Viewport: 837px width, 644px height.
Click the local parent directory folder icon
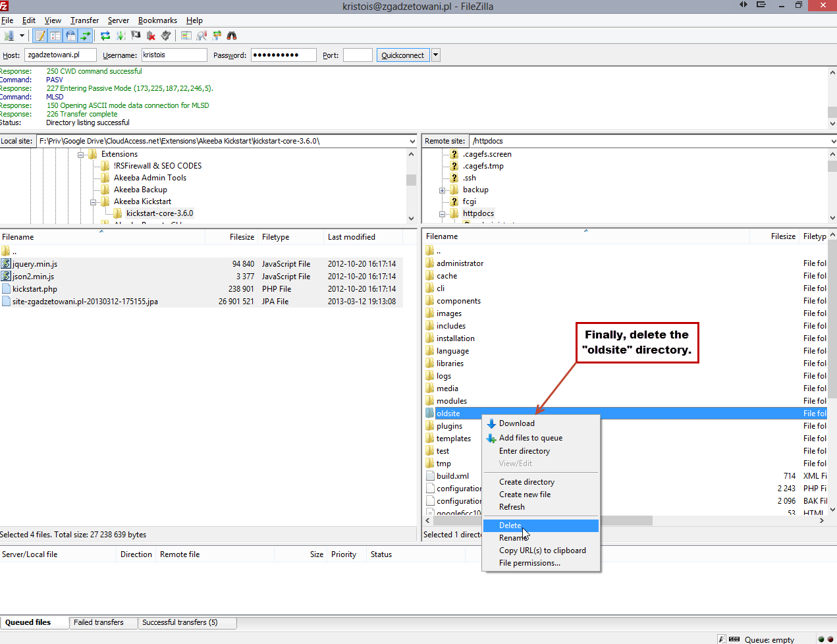click(6, 252)
